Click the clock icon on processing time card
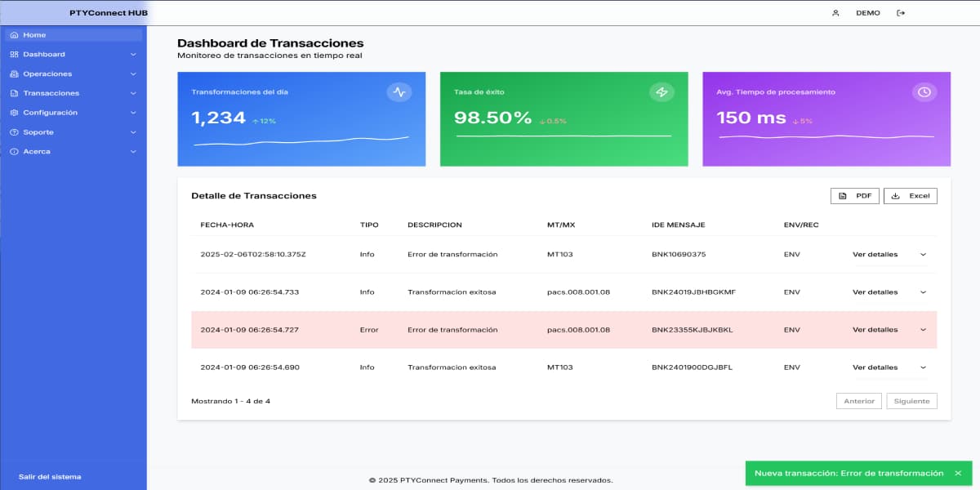This screenshot has width=980, height=490. coord(924,92)
